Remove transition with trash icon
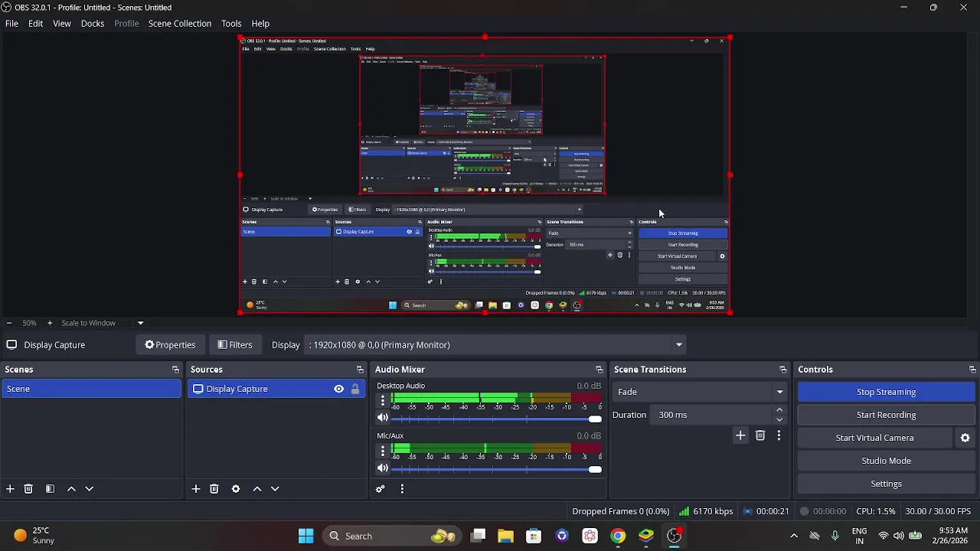This screenshot has height=551, width=980. point(760,435)
